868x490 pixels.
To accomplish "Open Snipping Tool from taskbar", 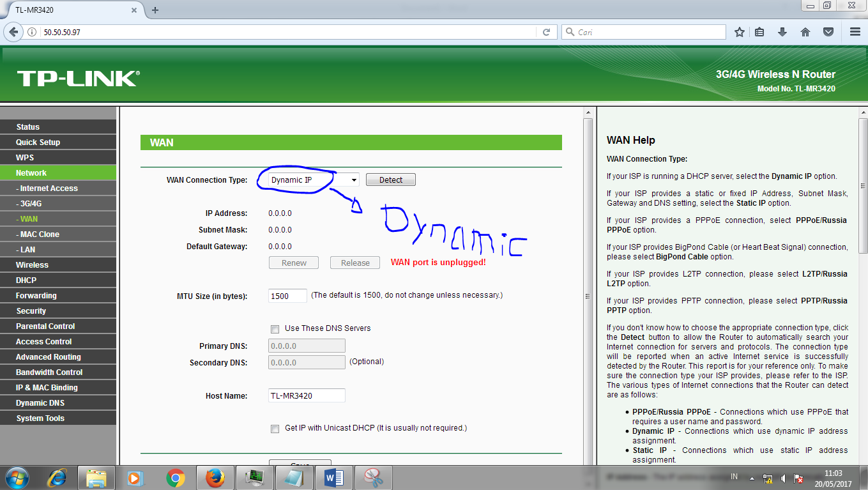I will point(374,477).
